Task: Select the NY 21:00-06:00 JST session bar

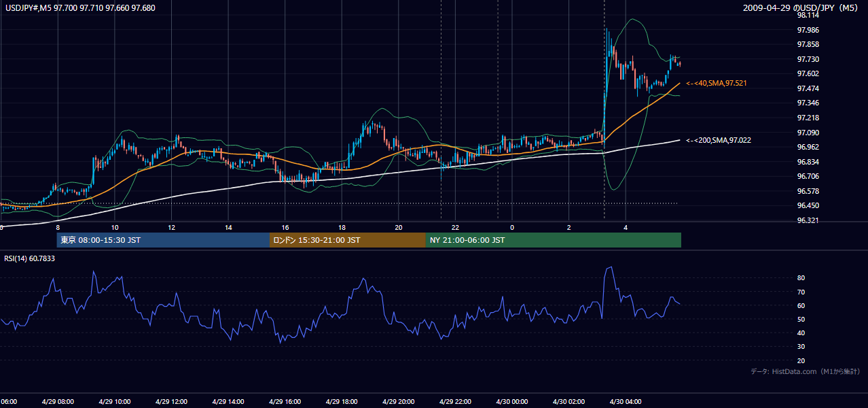Action: 554,240
